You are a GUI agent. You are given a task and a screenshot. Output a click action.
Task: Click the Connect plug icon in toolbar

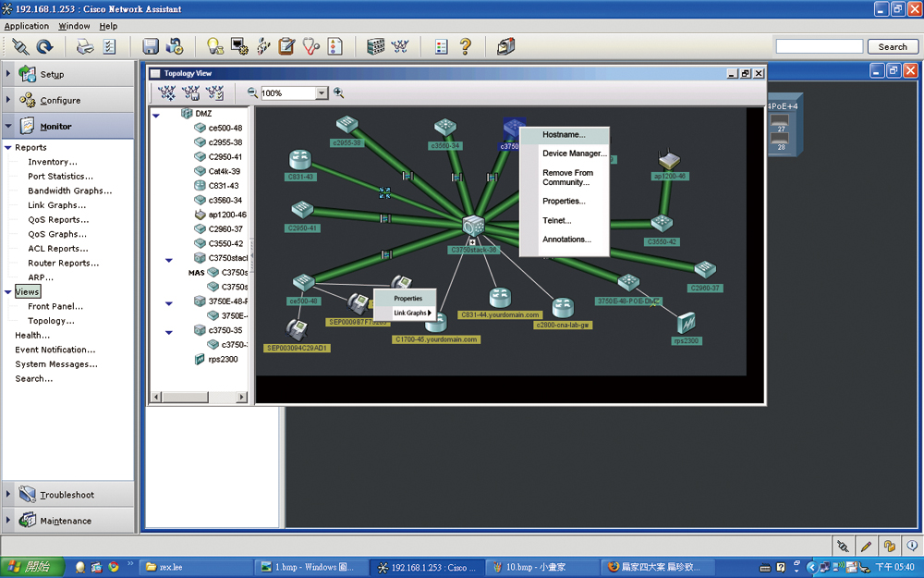tap(20, 46)
